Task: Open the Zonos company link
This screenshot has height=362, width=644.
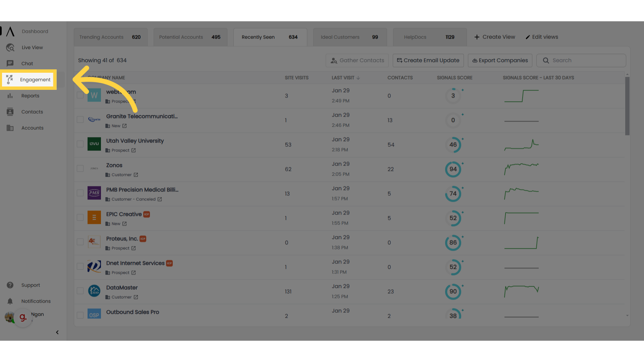Action: [x=114, y=166]
